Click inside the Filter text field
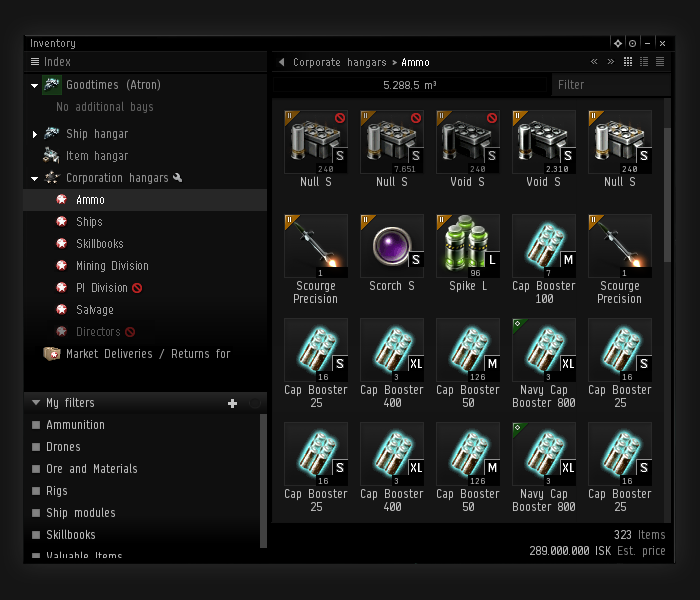 611,85
